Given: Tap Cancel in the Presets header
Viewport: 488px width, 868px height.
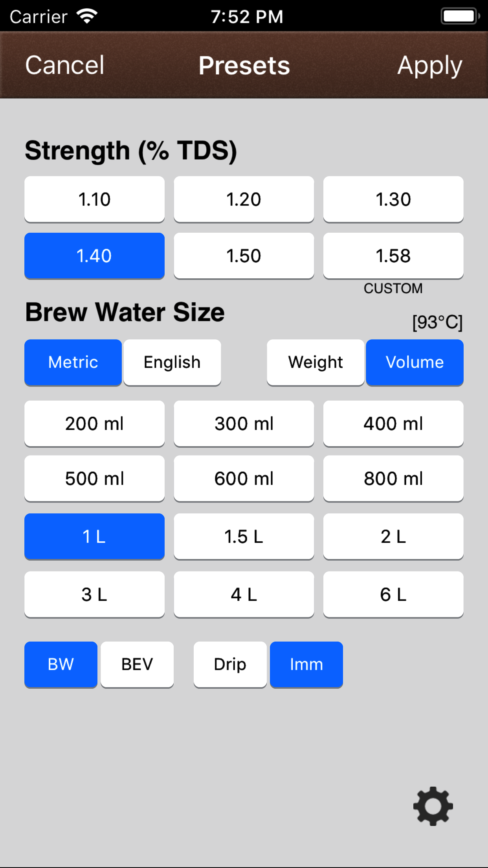Looking at the screenshot, I should point(65,65).
